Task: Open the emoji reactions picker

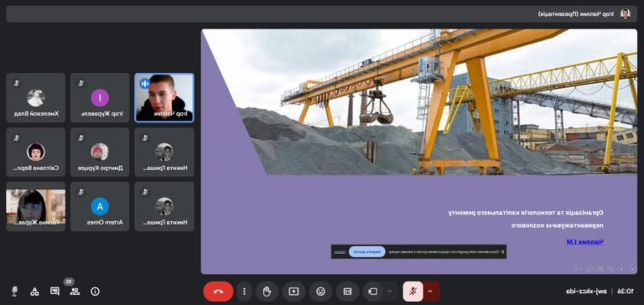Action: 320,292
